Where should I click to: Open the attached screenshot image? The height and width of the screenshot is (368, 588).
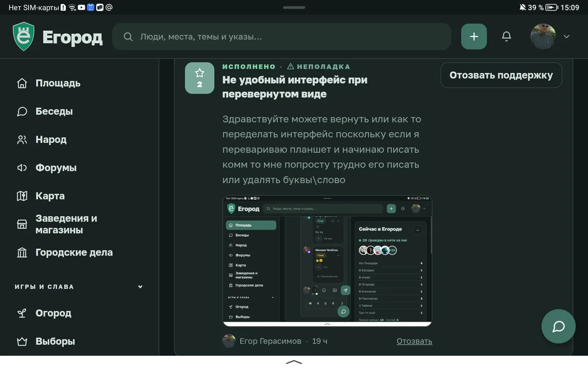click(327, 261)
